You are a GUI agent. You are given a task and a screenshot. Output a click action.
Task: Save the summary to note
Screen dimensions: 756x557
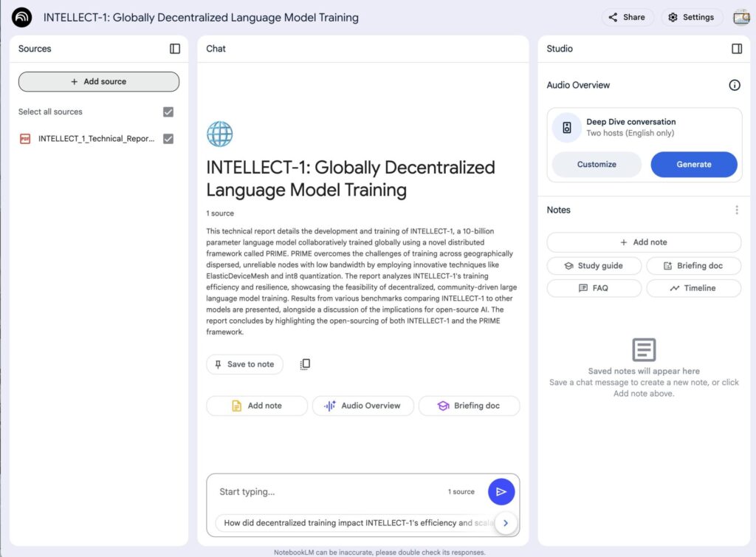(244, 364)
